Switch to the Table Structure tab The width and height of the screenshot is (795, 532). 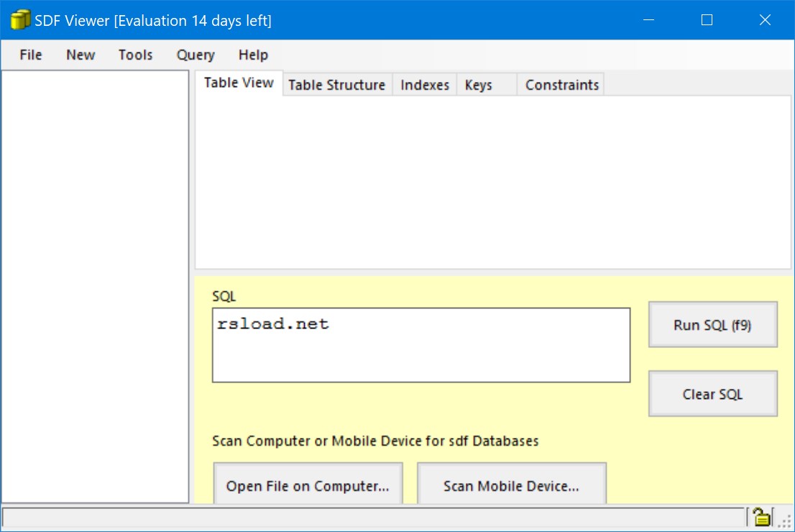336,84
